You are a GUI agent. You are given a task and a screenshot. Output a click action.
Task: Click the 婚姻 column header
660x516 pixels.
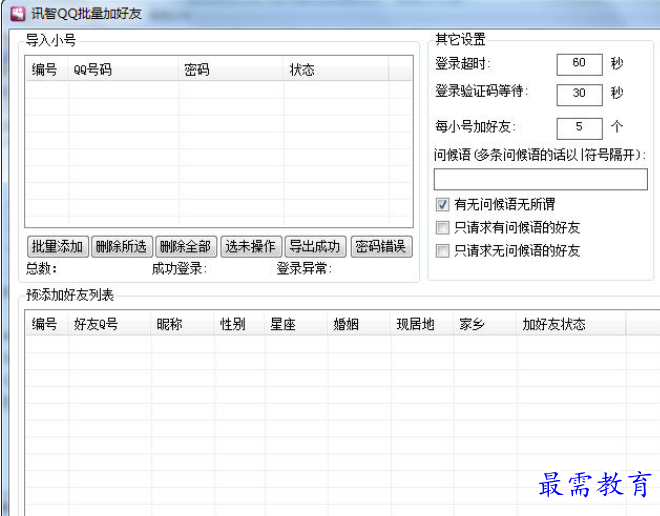tap(359, 323)
